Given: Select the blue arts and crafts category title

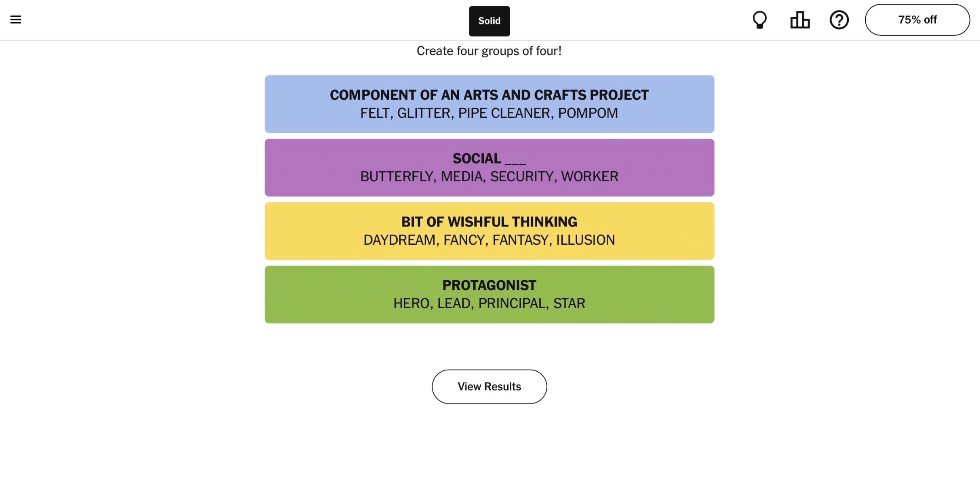Looking at the screenshot, I should point(489,95).
